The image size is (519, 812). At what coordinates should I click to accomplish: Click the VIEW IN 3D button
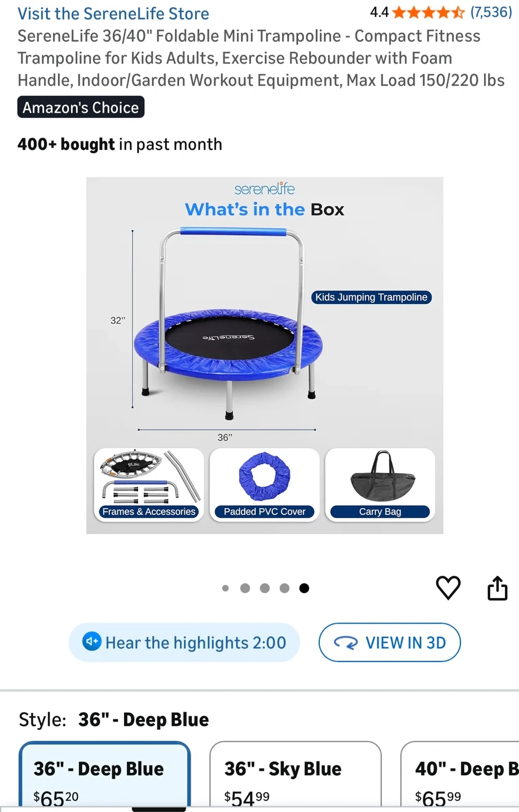click(390, 642)
